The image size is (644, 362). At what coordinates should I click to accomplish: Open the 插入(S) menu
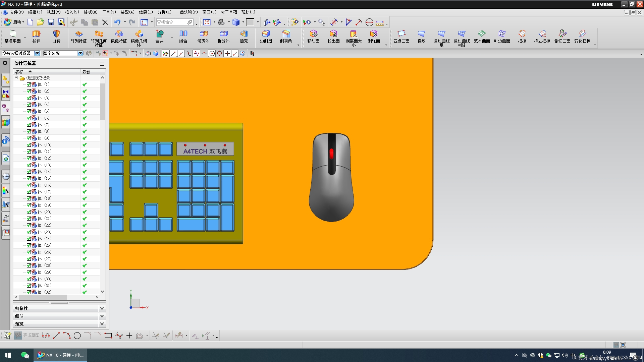(x=72, y=12)
